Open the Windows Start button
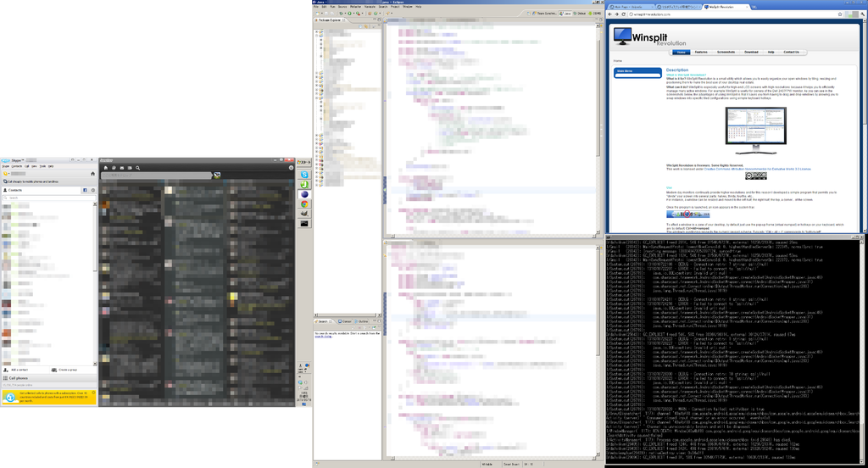This screenshot has height=468, width=868. pos(304,162)
